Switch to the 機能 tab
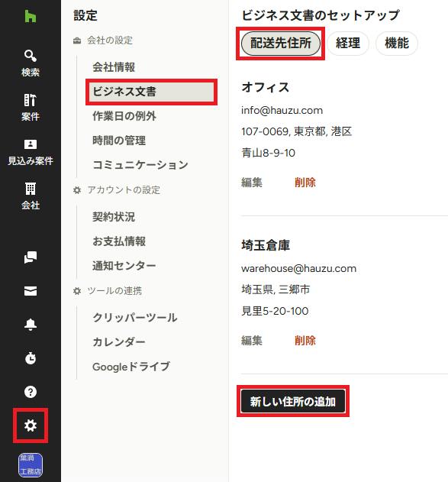Screen dimensions: 448x482 pos(397,44)
